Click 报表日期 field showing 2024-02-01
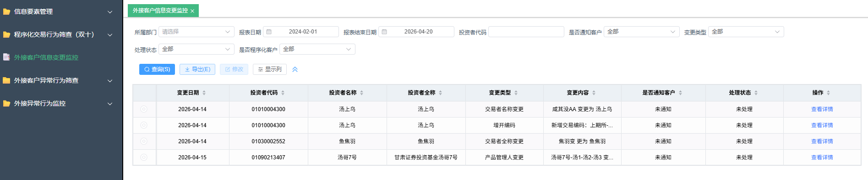 [x=301, y=32]
